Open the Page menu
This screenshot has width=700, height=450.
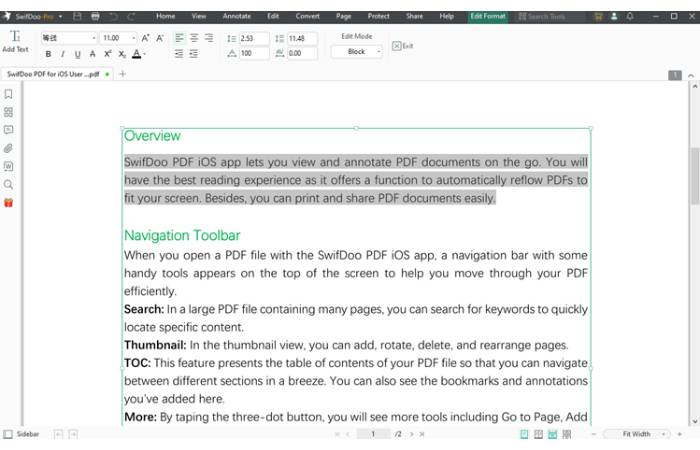344,16
